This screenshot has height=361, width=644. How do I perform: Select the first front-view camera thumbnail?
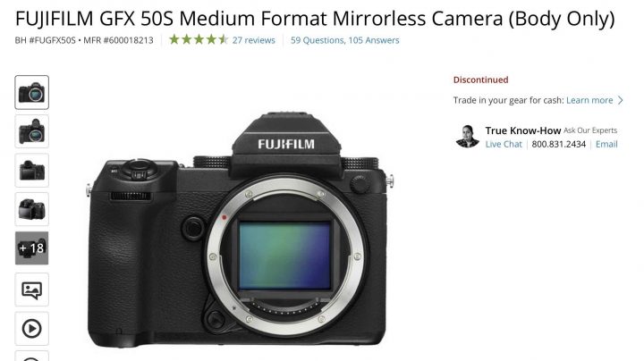[31, 92]
